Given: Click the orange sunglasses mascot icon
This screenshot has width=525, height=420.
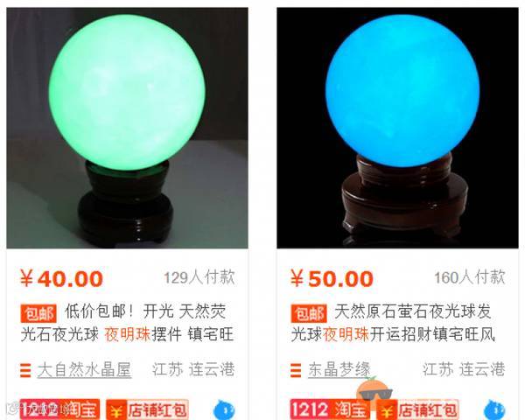Looking at the screenshot, I should pyautogui.click(x=374, y=388).
